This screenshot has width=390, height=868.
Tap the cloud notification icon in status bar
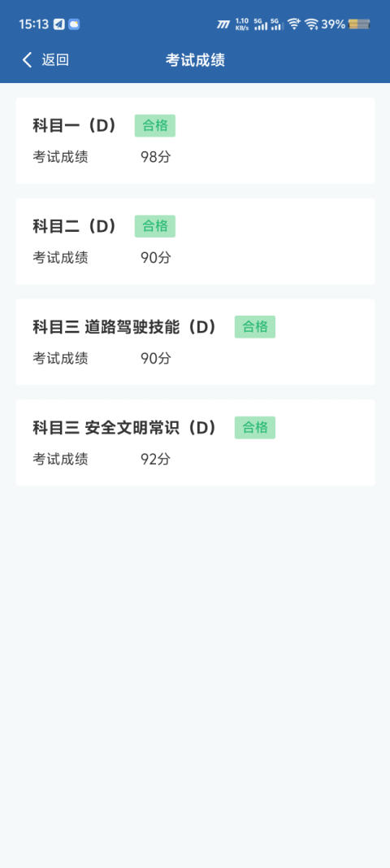(x=74, y=24)
